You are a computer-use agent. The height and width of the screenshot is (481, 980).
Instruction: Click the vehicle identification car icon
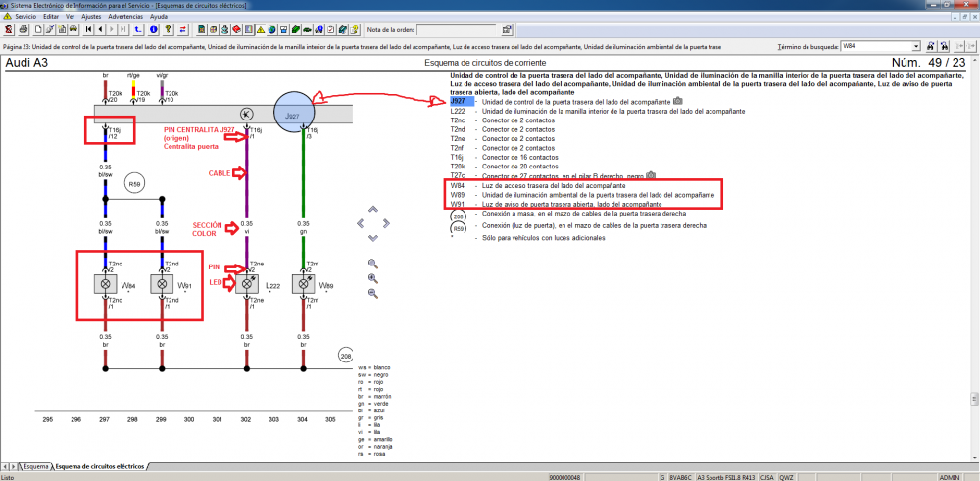pyautogui.click(x=73, y=29)
